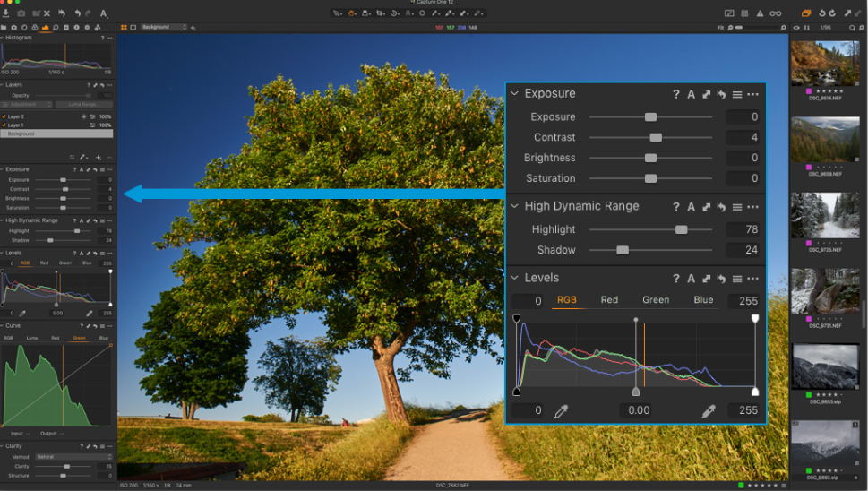
Task: Collapse the Histogram panel
Action: point(2,38)
